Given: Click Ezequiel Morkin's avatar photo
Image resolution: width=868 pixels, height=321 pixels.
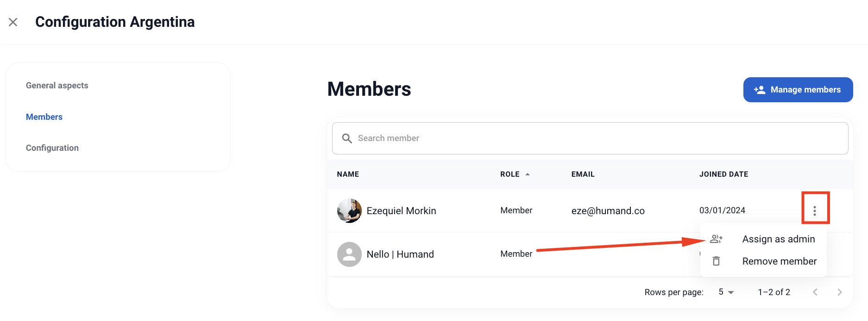Looking at the screenshot, I should (349, 211).
